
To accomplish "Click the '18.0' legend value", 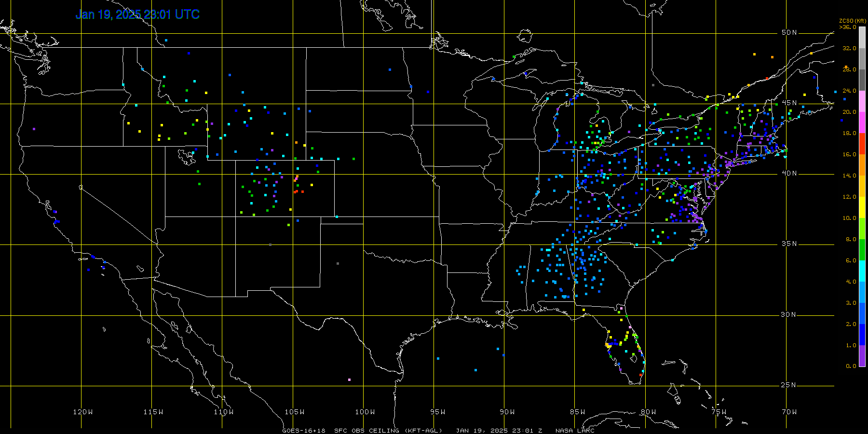I will point(849,133).
